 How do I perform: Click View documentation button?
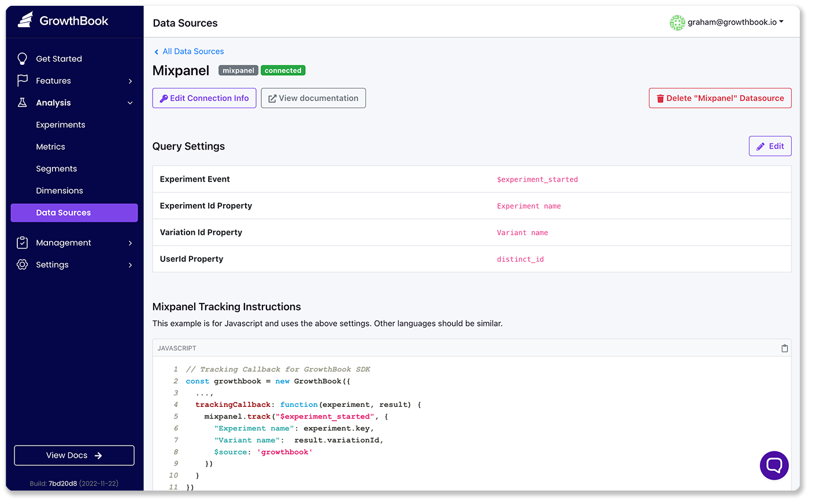click(x=313, y=98)
